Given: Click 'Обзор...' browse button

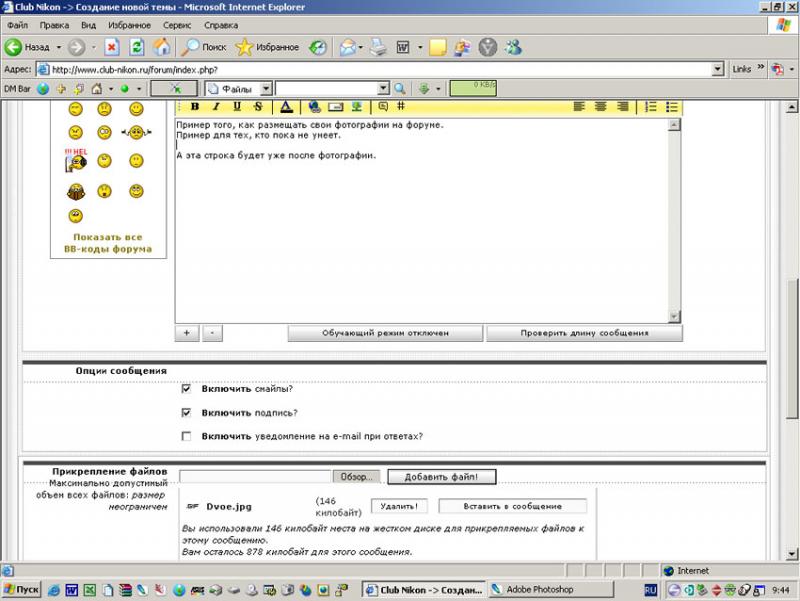Looking at the screenshot, I should (356, 477).
